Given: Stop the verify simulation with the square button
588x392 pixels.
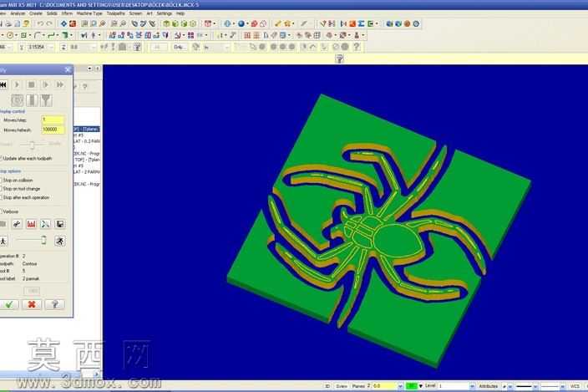Looking at the screenshot, I should 32,84.
